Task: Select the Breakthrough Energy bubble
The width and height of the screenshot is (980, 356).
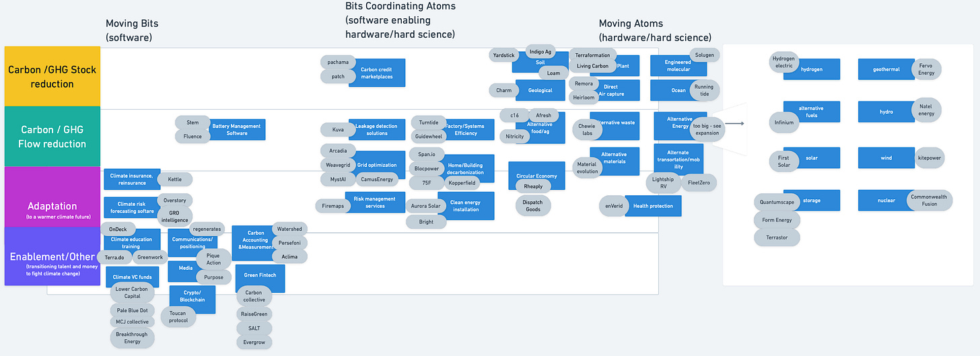Action: point(132,337)
